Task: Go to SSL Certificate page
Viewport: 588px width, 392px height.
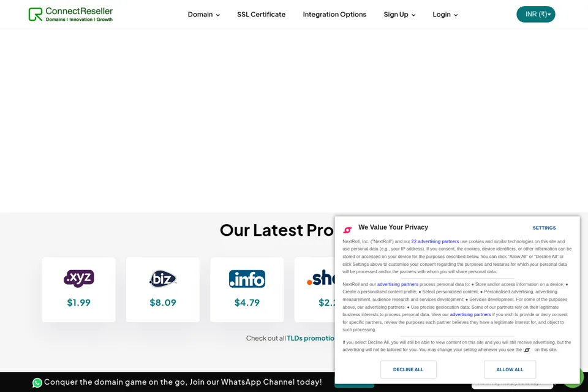Action: pyautogui.click(x=261, y=14)
